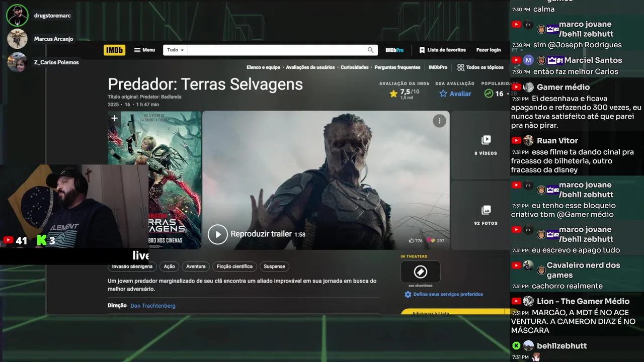The height and width of the screenshot is (362, 644).
Task: Add poster to watchlist with plus ribbon
Action: (x=114, y=119)
